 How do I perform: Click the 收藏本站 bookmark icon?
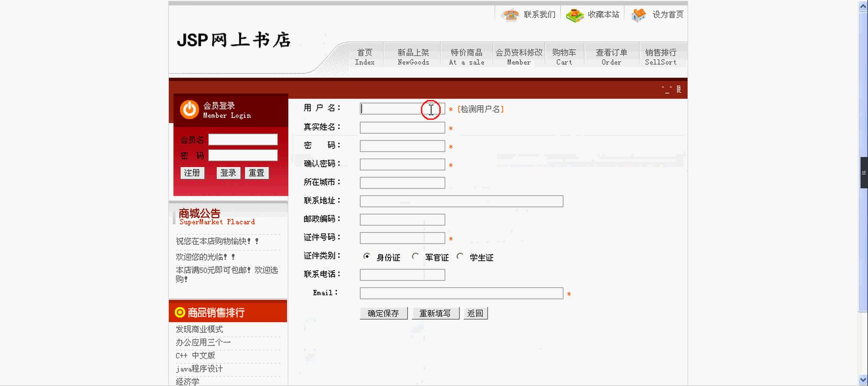pyautogui.click(x=575, y=15)
